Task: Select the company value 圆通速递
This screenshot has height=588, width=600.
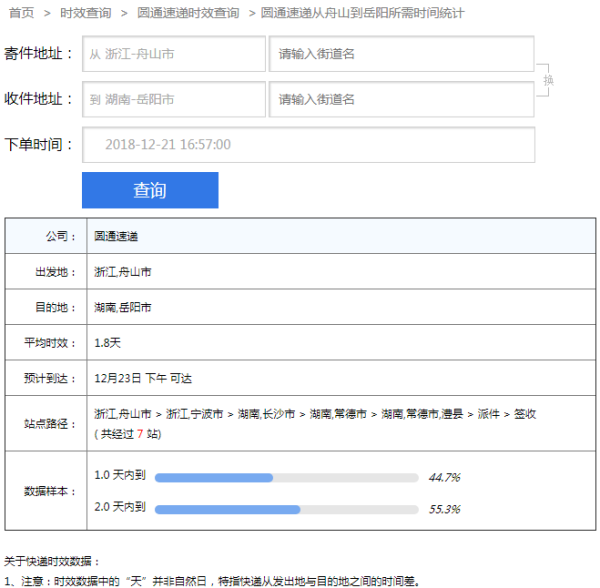Action: [x=116, y=236]
